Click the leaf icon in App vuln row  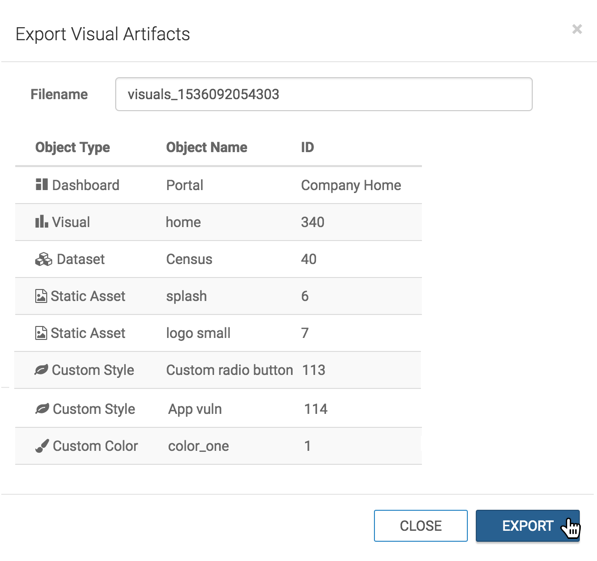(x=42, y=409)
